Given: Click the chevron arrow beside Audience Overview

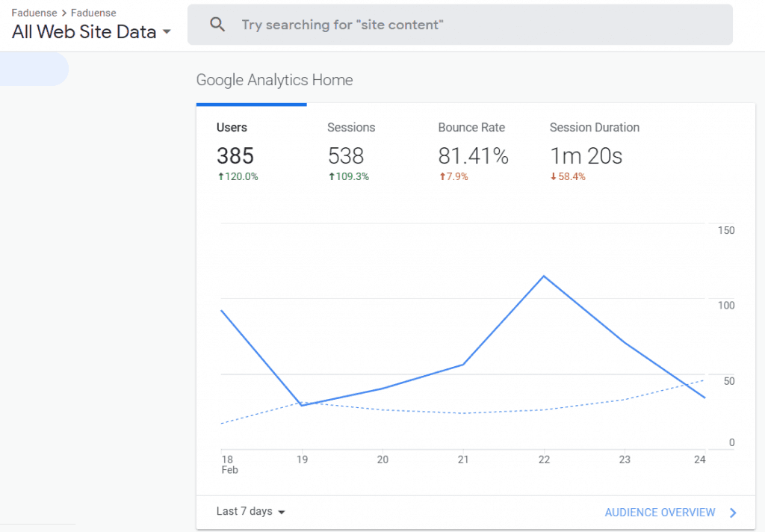Looking at the screenshot, I should (x=733, y=513).
